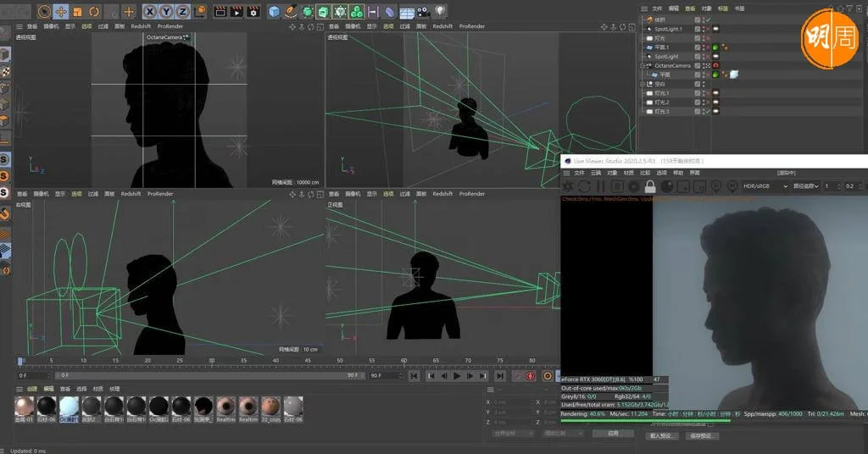Toggle Z axis lock button

[x=182, y=12]
